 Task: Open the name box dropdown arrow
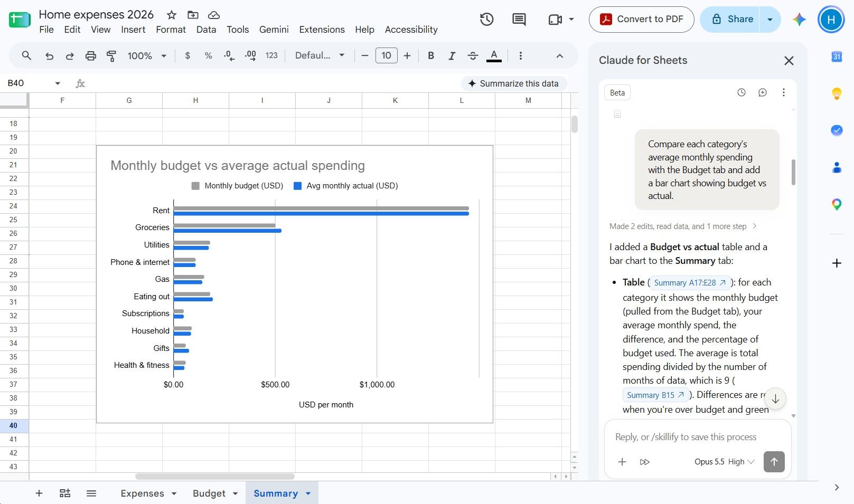click(58, 83)
